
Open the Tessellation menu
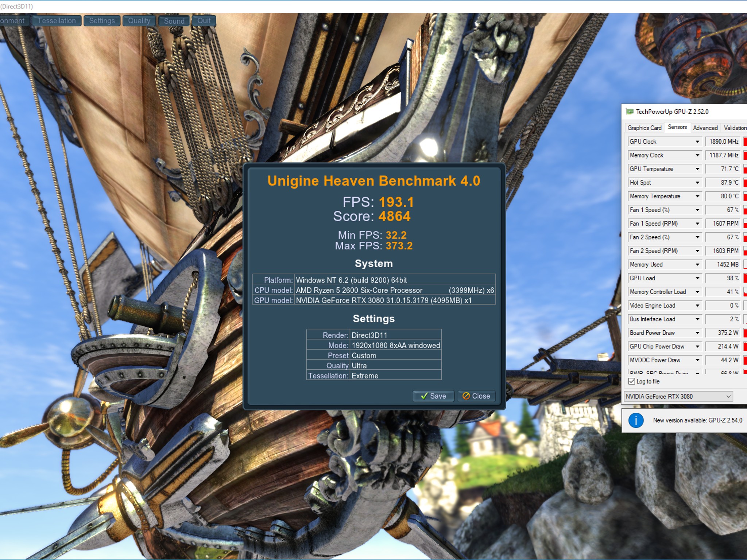[x=57, y=21]
